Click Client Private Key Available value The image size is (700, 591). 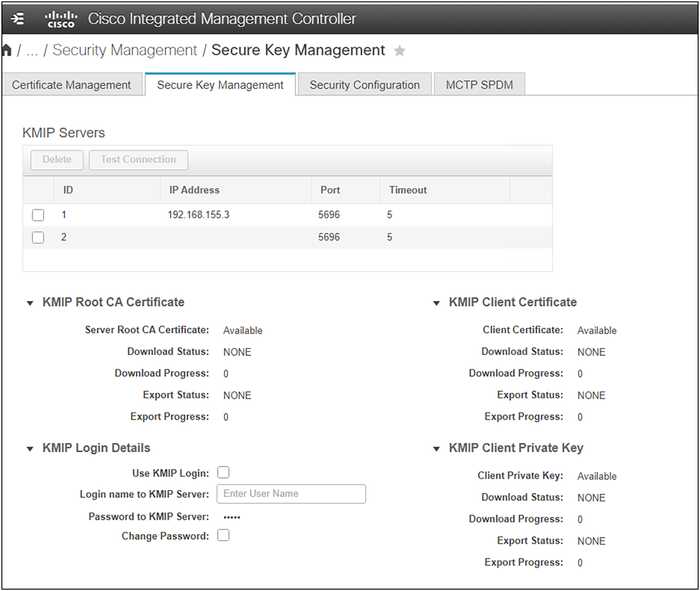point(597,476)
